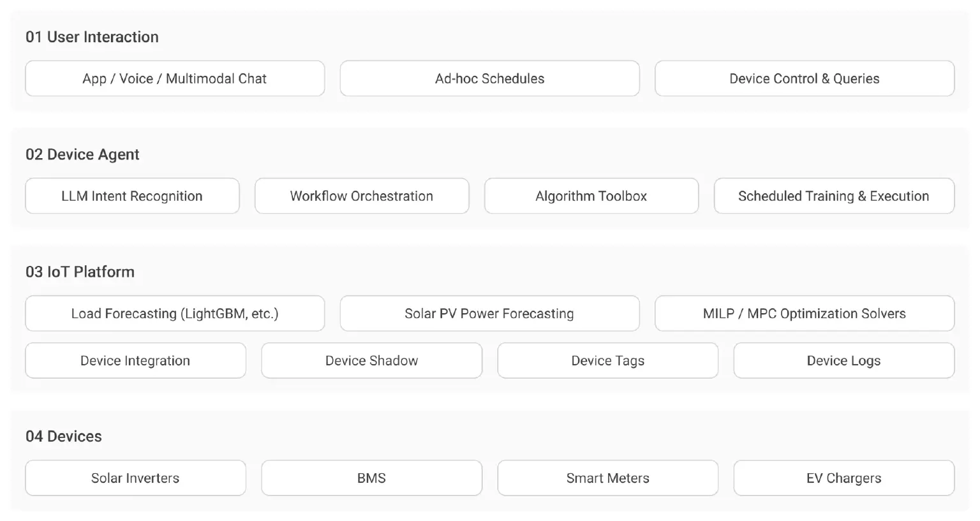Click the Solar Inverters box
The width and height of the screenshot is (980, 521).
(135, 478)
